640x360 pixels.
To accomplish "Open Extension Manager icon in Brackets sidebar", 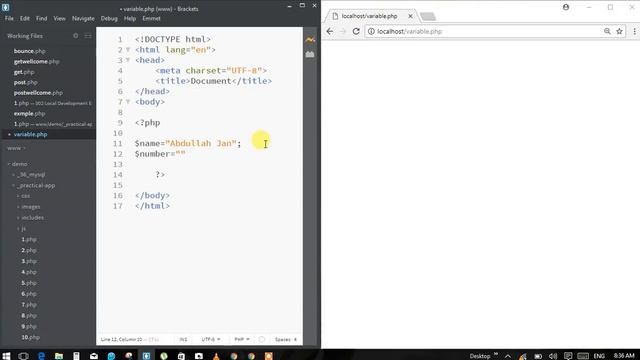I will click(x=310, y=54).
